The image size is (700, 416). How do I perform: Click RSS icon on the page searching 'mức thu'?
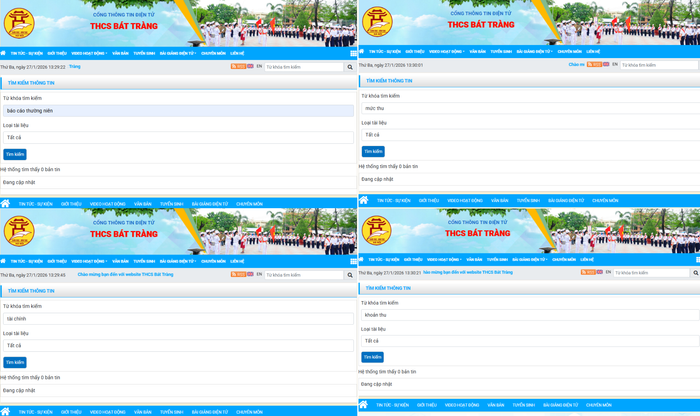point(594,65)
